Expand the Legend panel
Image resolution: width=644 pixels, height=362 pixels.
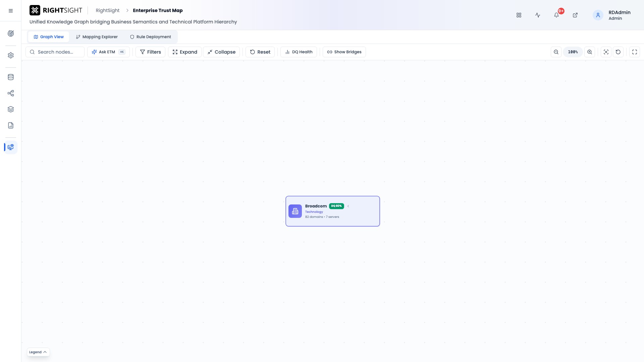(x=38, y=352)
